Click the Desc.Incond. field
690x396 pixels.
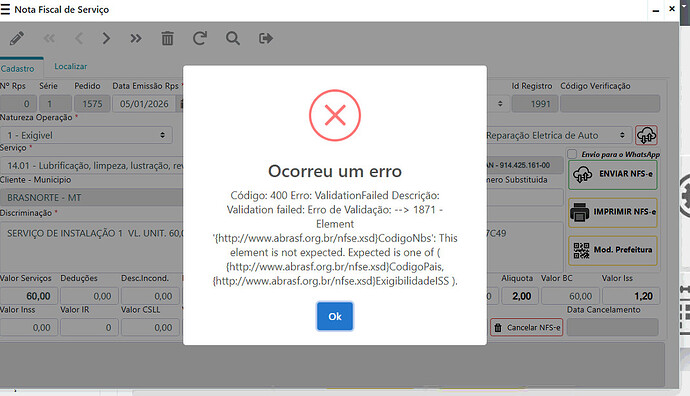point(150,296)
